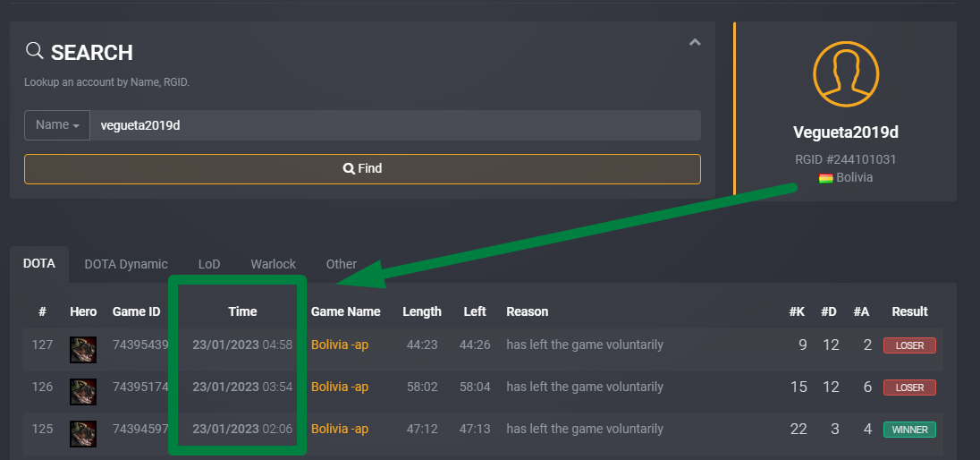
Task: Click hero icon for game 126
Action: 83,391
